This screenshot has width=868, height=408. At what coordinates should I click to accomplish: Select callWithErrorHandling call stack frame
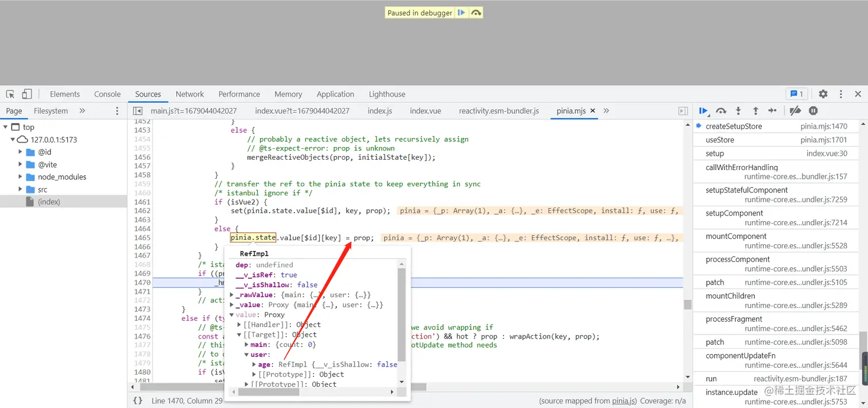click(x=777, y=172)
